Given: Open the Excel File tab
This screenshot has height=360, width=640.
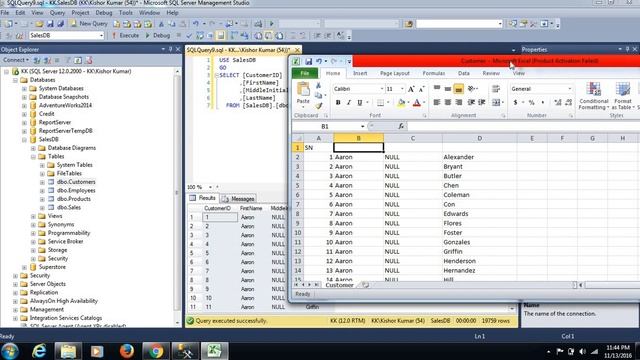Looking at the screenshot, I should [x=305, y=73].
